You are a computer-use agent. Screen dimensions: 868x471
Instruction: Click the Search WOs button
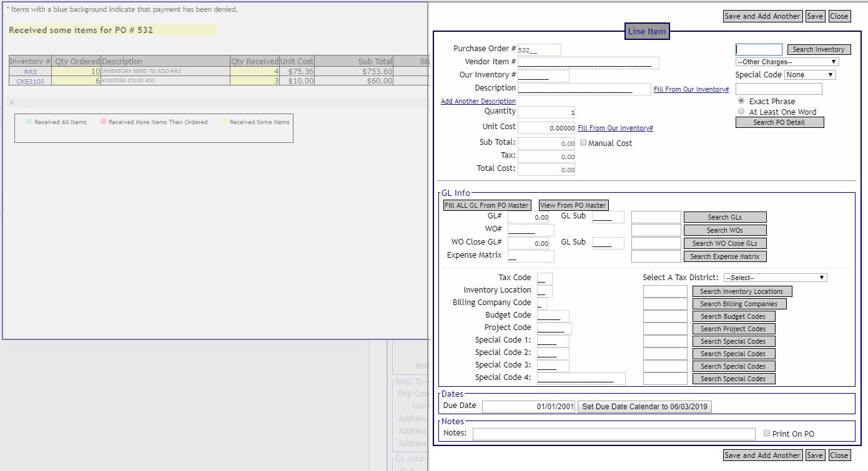coord(725,230)
